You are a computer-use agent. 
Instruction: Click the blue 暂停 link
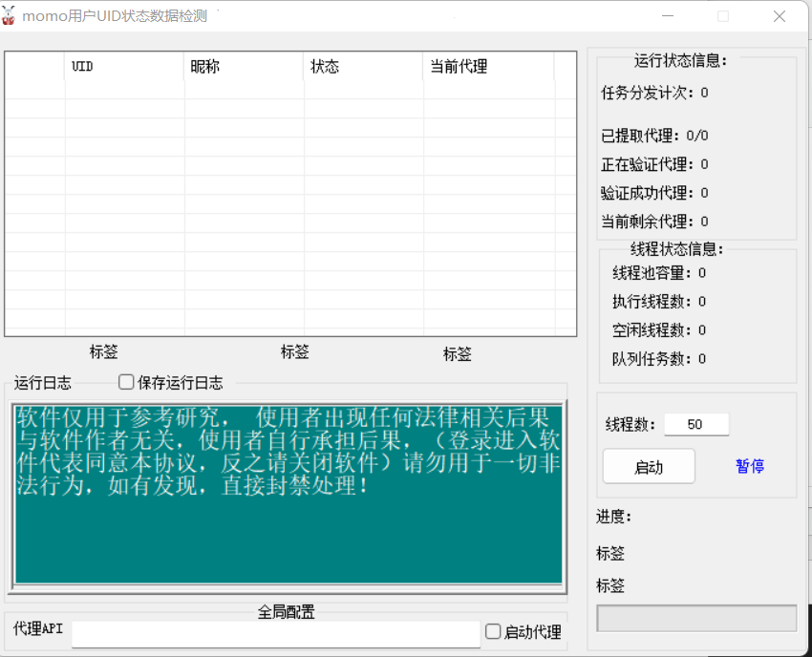pos(749,466)
